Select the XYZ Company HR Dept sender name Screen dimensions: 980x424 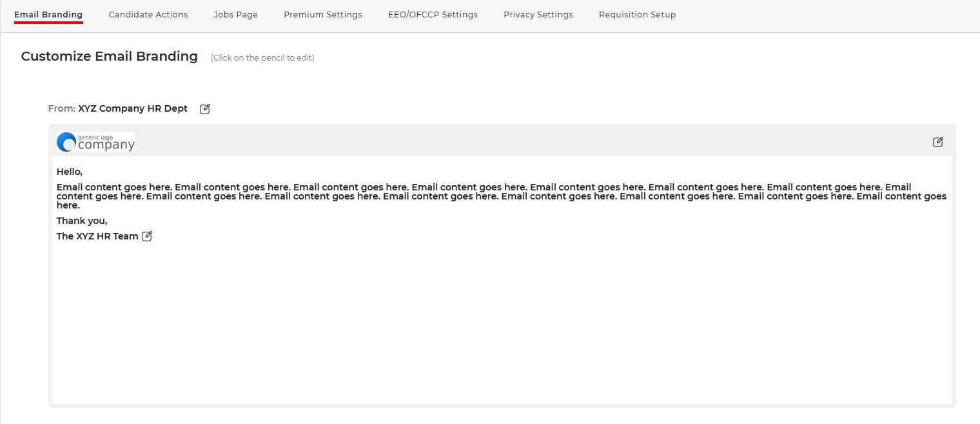point(133,108)
